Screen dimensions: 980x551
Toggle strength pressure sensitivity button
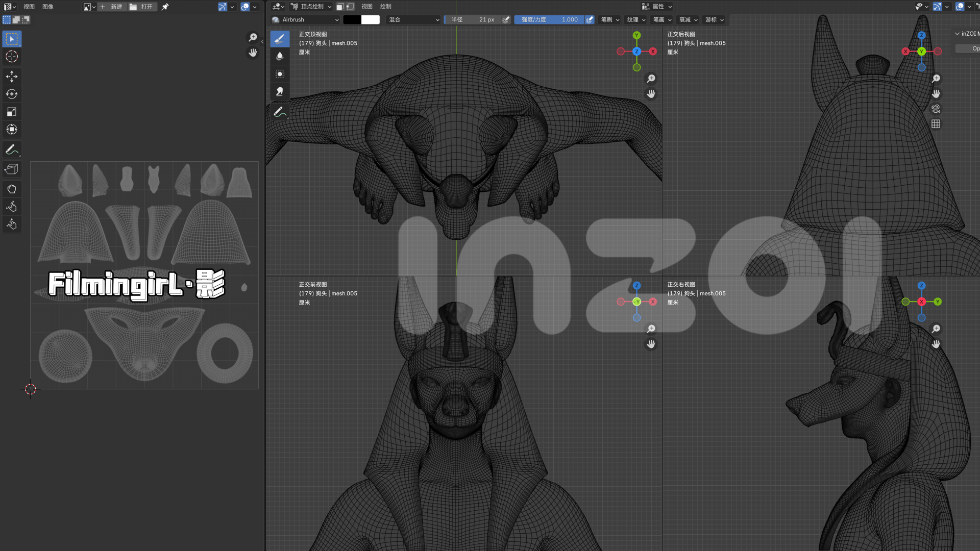[590, 20]
